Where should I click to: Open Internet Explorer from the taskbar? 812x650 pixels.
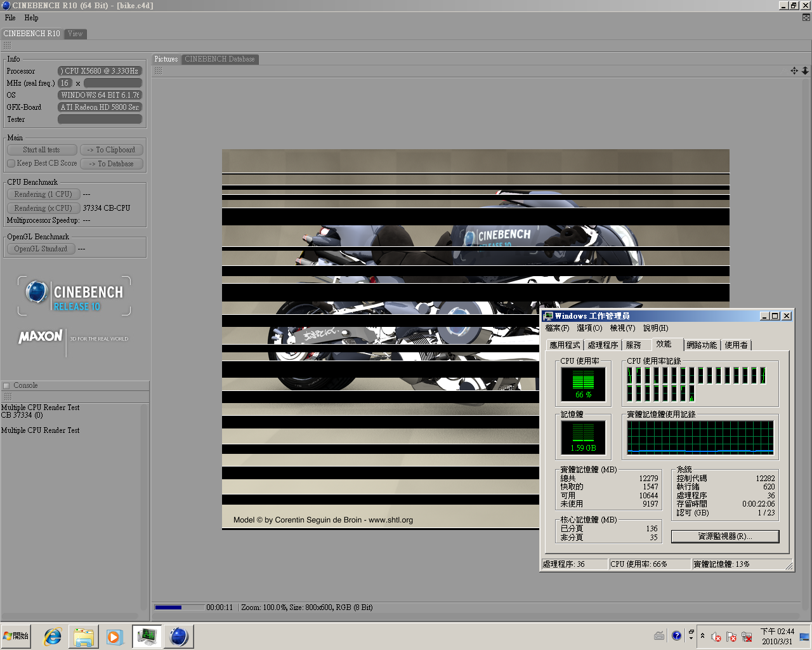click(x=53, y=636)
